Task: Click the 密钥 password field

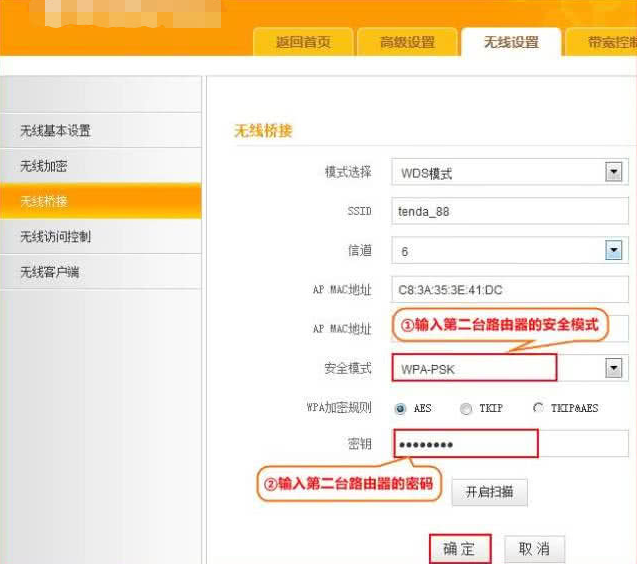Action: click(508, 444)
